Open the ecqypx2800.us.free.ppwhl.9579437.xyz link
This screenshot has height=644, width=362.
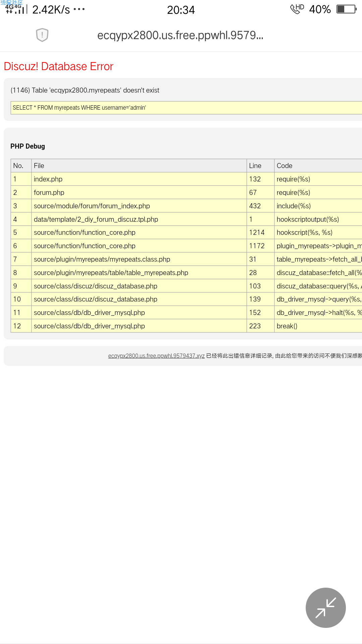click(156, 356)
